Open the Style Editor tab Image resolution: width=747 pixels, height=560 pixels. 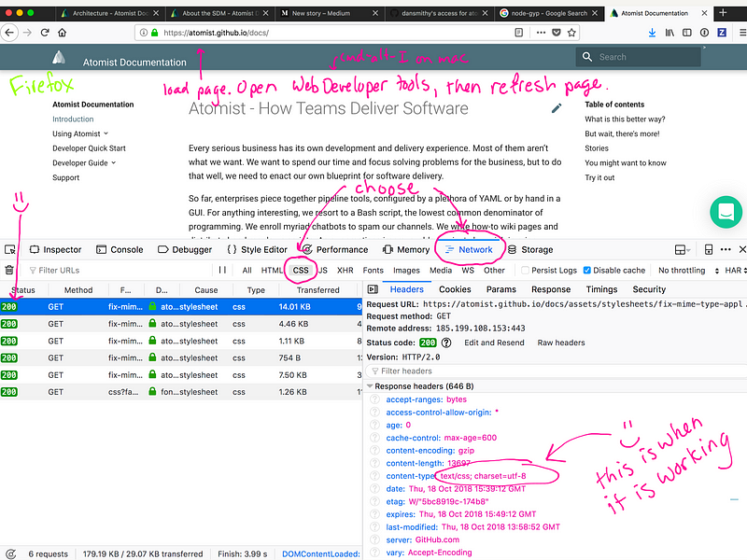click(258, 249)
